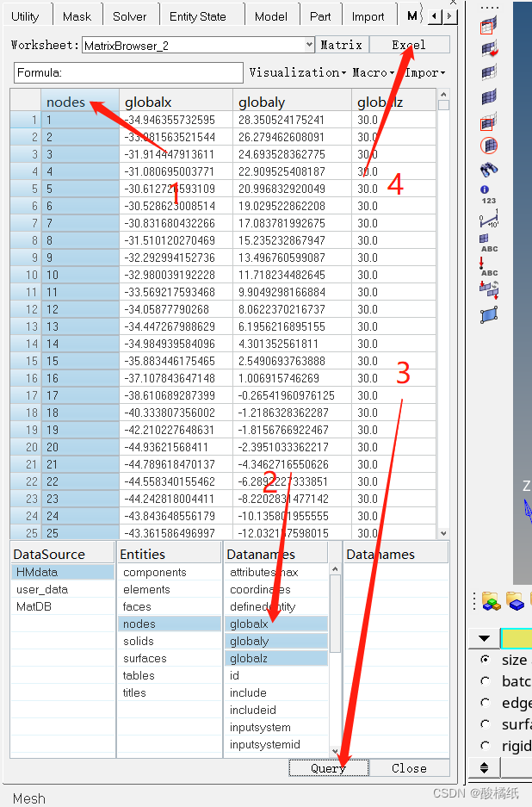Click the circled mesh mask icon
Screen dimensions: 532x807
(489, 146)
